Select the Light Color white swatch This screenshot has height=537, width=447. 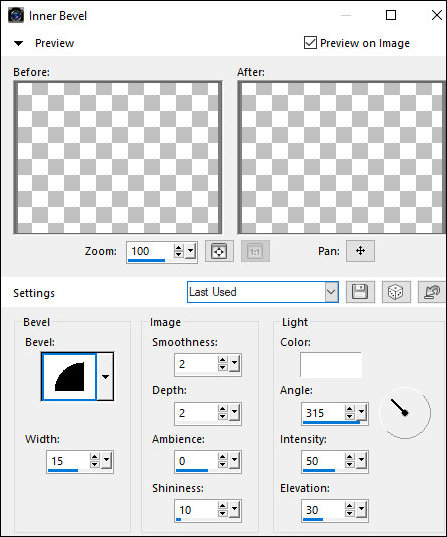click(x=331, y=365)
